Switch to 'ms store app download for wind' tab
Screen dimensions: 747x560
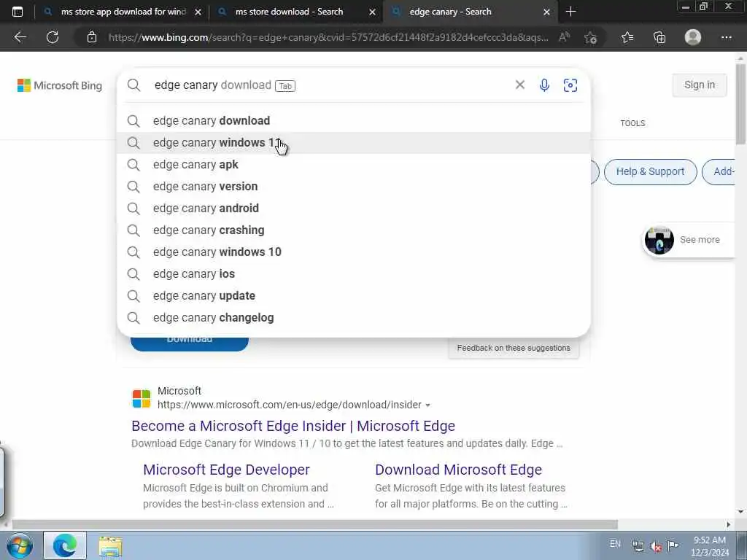coord(122,12)
